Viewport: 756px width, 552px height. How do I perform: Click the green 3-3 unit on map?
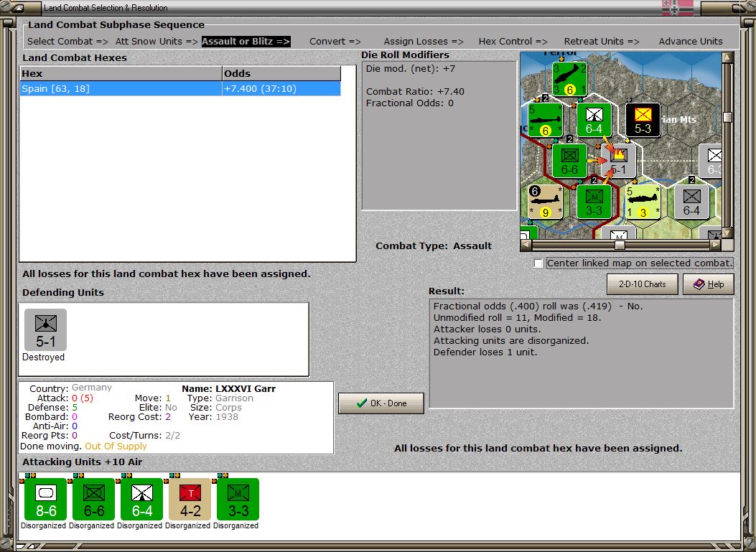(594, 202)
